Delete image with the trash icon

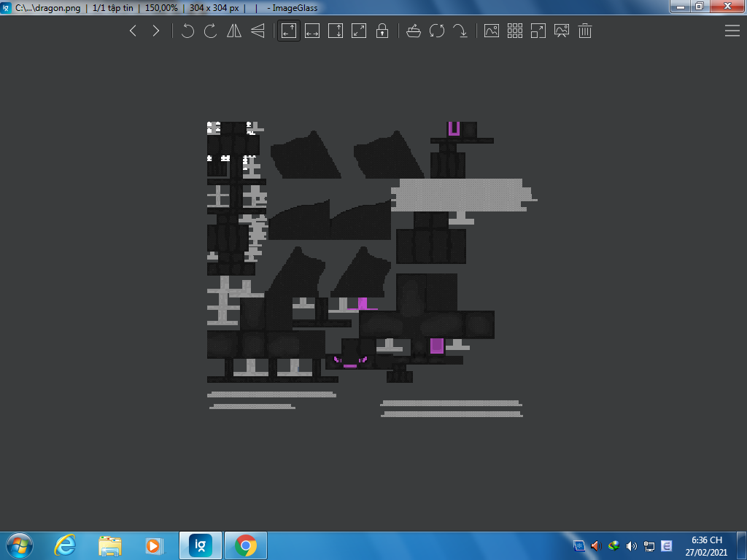click(585, 31)
